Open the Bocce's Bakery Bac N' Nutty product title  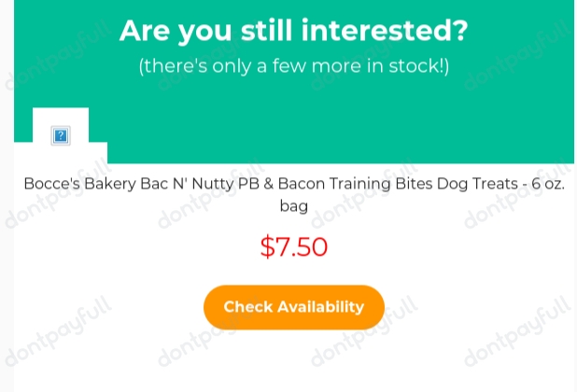294,194
